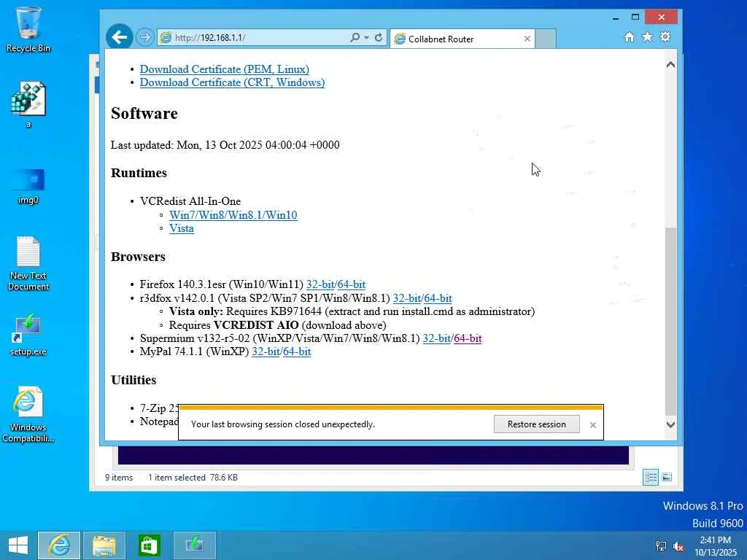747x560 pixels.
Task: Download Supermium 32-bit
Action: coord(437,338)
